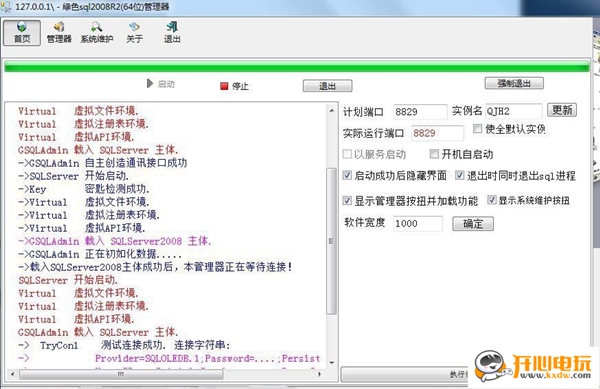The height and width of the screenshot is (389, 600).
Task: Click log line '->Key 密匙检测成功.'
Action: [84, 189]
